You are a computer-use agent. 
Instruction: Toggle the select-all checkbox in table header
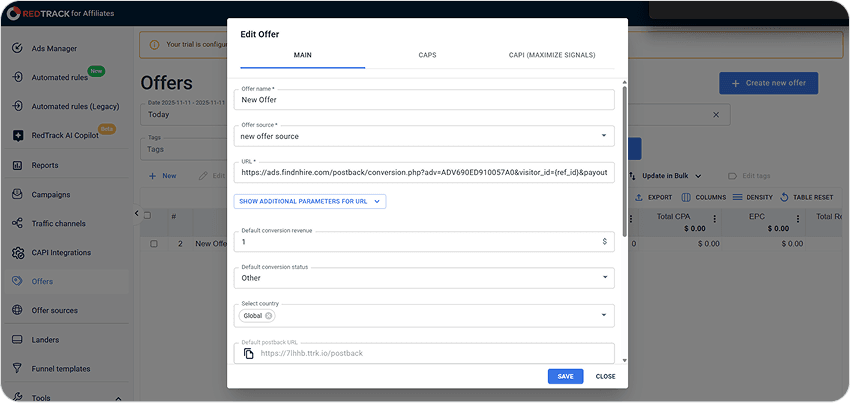tap(148, 215)
